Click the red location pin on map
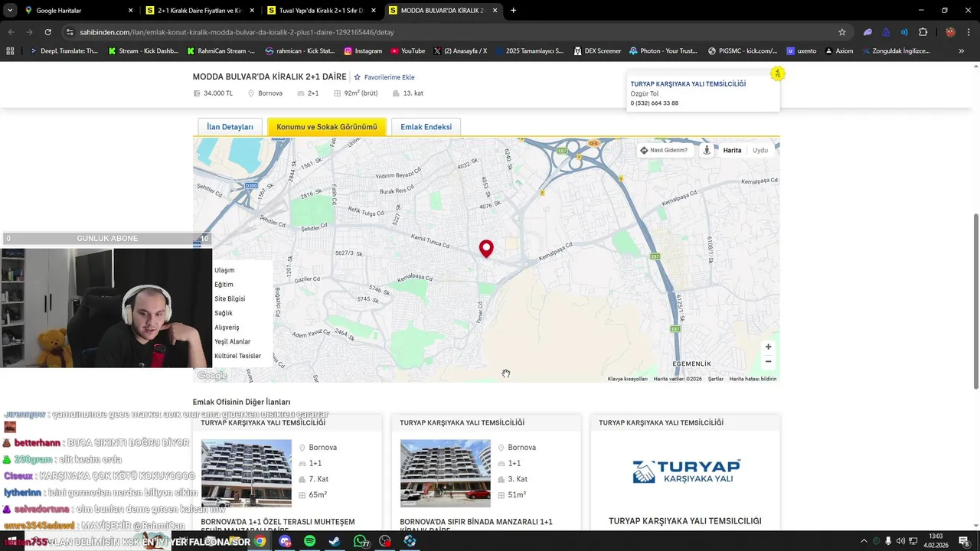Image resolution: width=980 pixels, height=551 pixels. tap(486, 249)
